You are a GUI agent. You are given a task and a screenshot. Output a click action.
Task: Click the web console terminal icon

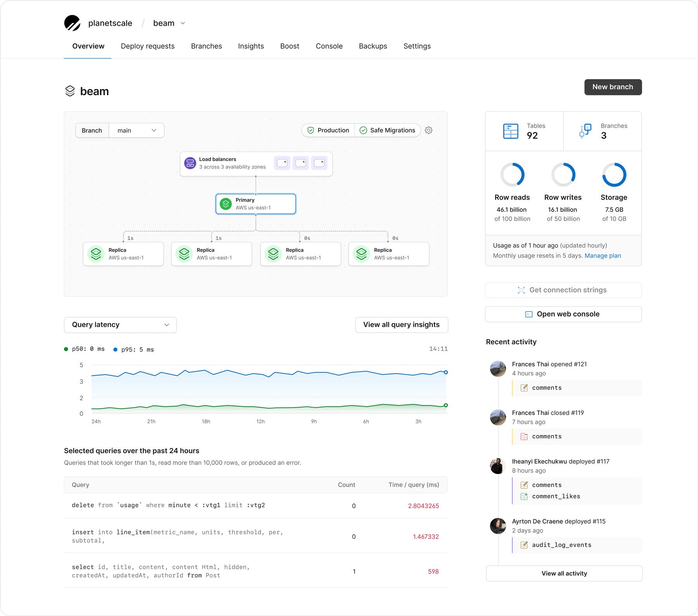pos(529,314)
